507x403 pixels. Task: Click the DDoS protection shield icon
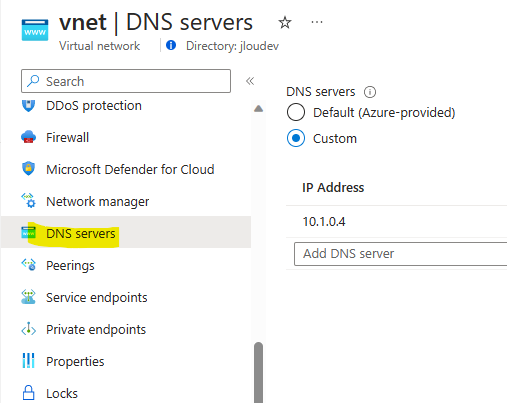click(x=28, y=106)
